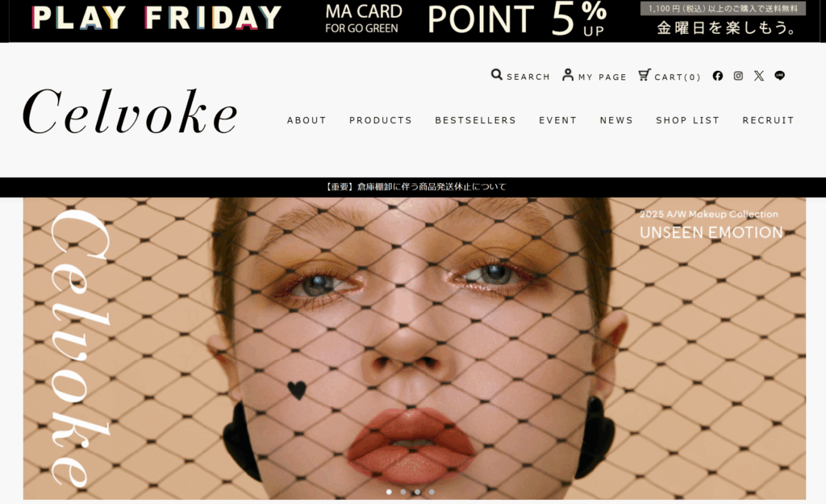
Task: Click the PLAY FRIDAY point banner
Action: pos(413,21)
